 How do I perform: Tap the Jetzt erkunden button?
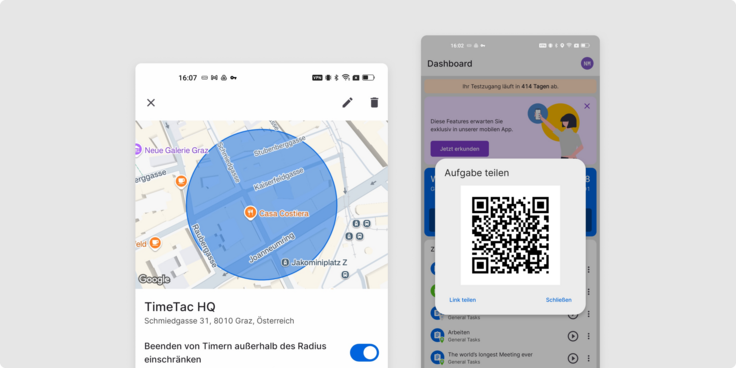coord(460,149)
